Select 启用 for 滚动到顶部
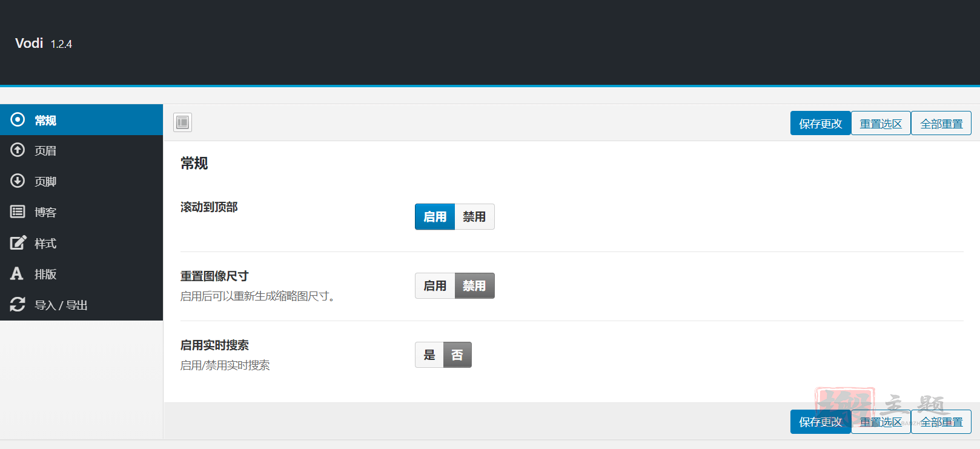980x449 pixels. (x=435, y=216)
